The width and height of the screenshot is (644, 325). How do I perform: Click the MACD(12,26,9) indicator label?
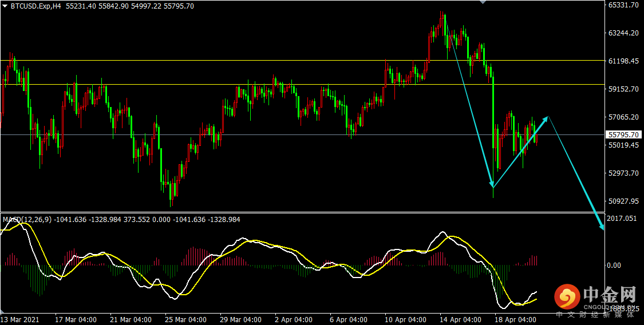click(x=27, y=220)
